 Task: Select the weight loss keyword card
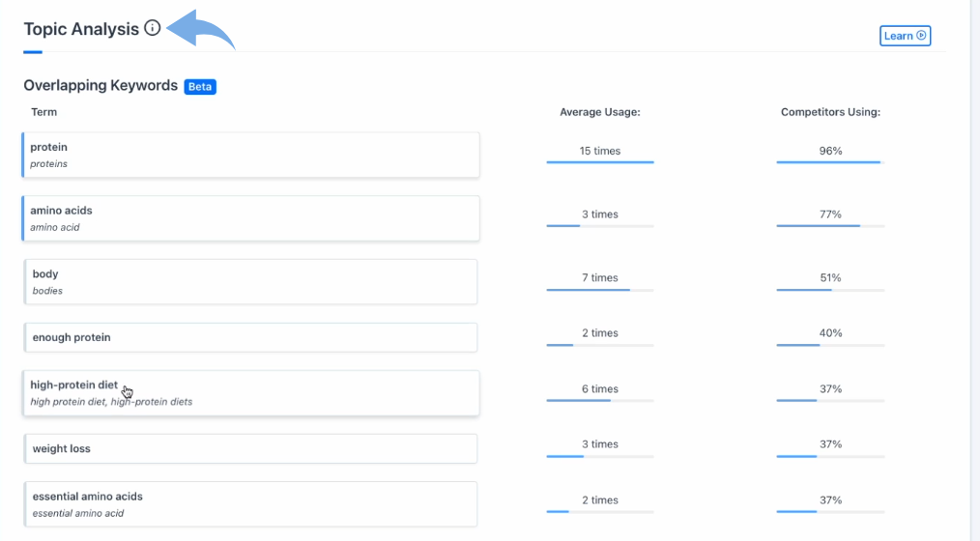(x=250, y=448)
